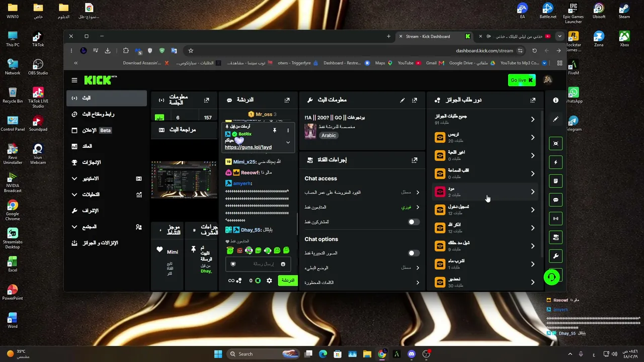Open the guns.lol link in pinned message
This screenshot has height=362, width=644.
pos(248,147)
